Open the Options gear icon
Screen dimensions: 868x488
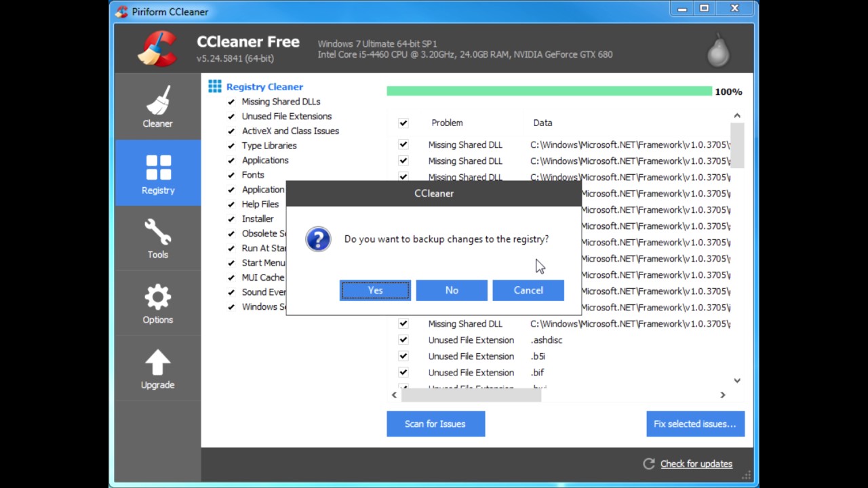tap(157, 298)
